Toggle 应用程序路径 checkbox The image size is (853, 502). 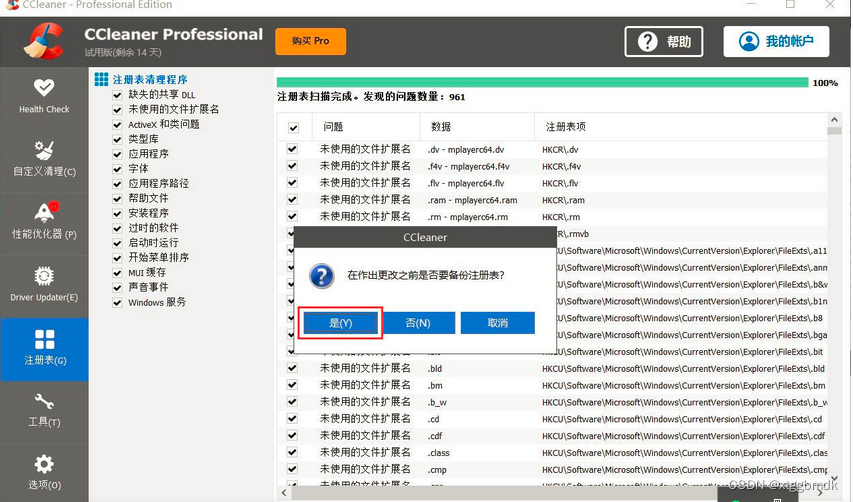117,184
